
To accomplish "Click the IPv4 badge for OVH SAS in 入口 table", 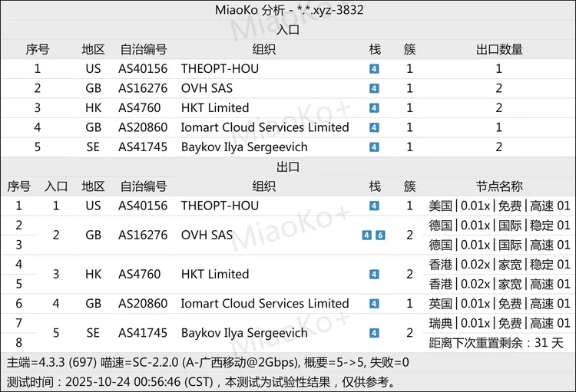I will [x=374, y=89].
